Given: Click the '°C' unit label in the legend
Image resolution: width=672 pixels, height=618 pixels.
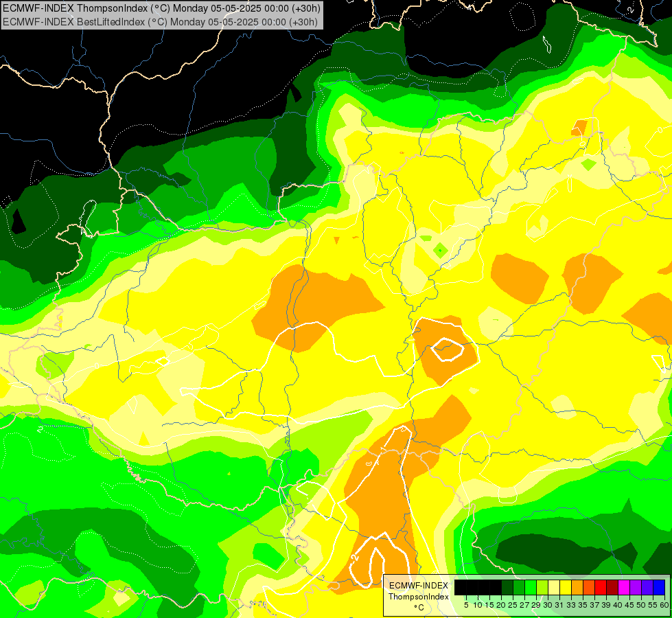Looking at the screenshot, I should (x=419, y=608).
